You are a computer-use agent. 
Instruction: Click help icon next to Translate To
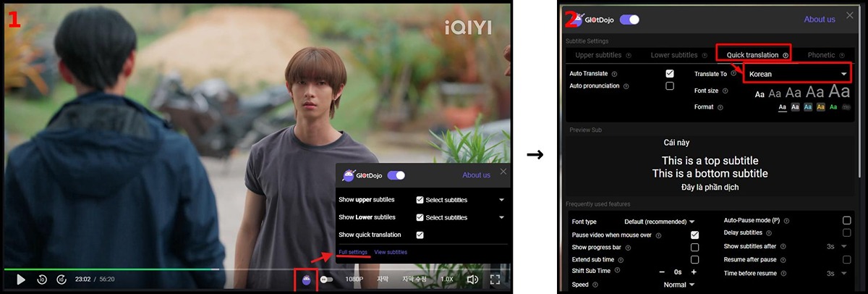coord(733,74)
